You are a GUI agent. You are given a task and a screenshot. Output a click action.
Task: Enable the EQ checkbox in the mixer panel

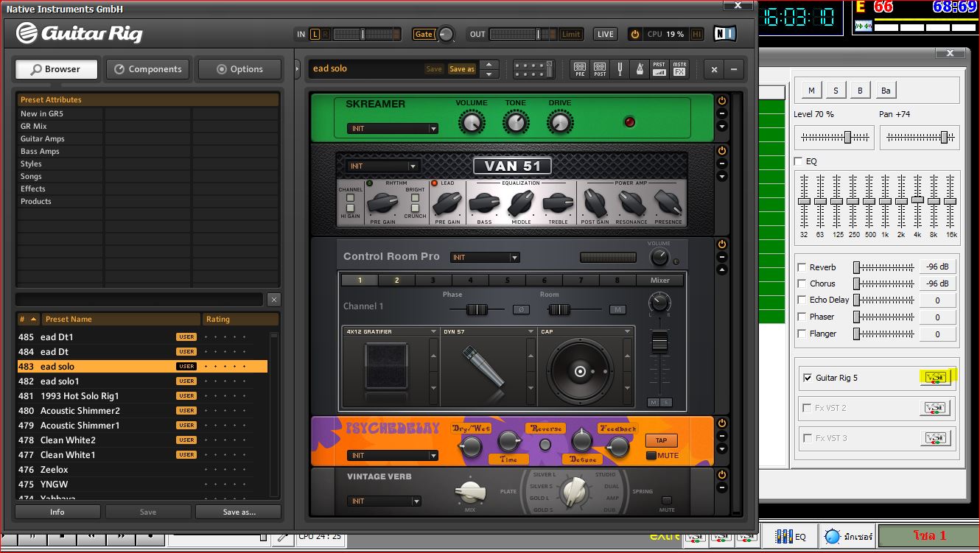pyautogui.click(x=799, y=161)
